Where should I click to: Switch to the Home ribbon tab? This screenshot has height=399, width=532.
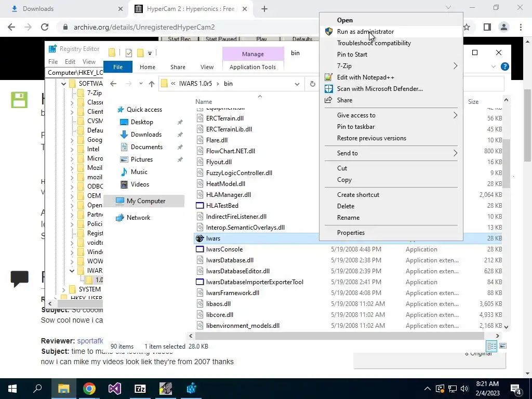147,67
